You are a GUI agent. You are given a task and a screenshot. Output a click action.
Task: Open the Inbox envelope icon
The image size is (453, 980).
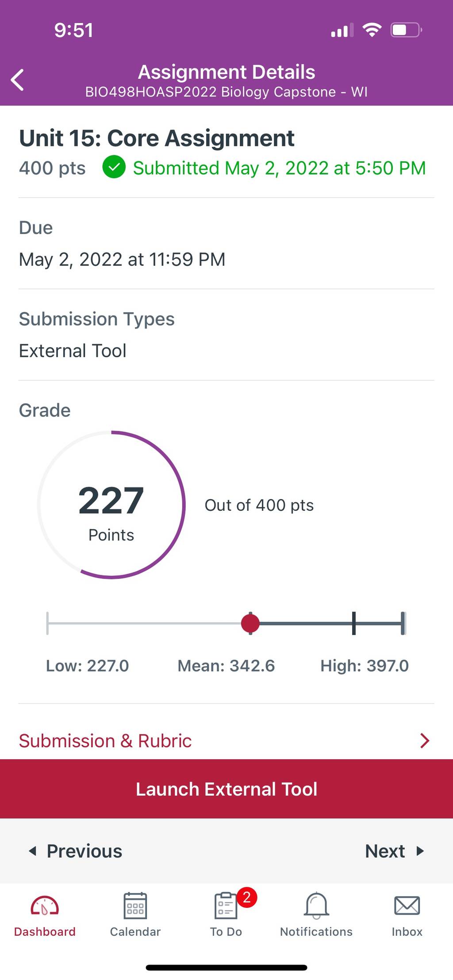tap(407, 905)
